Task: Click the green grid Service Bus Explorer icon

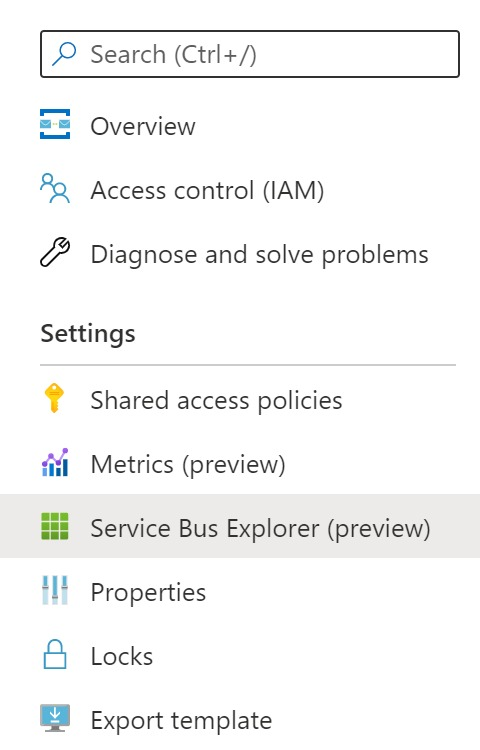Action: point(55,526)
